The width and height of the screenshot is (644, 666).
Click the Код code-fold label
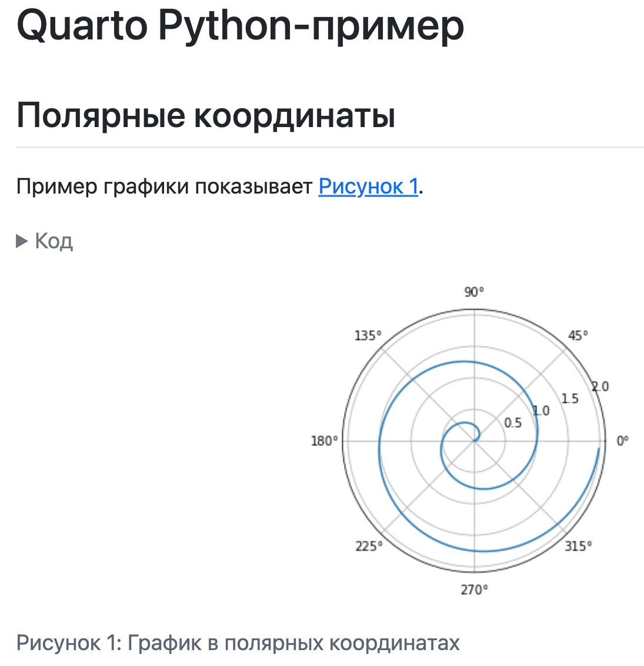(54, 241)
